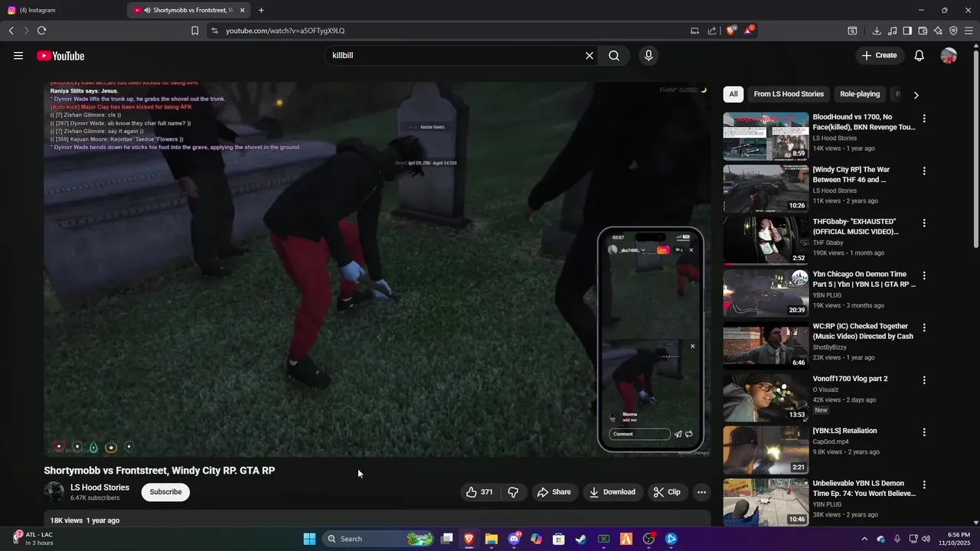Viewport: 980px width, 551px height.
Task: Filter suggestions by Role-playing chip
Action: point(860,94)
